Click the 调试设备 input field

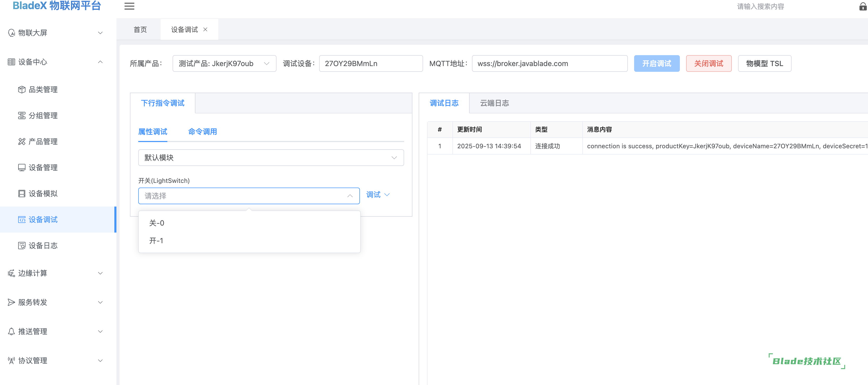371,63
